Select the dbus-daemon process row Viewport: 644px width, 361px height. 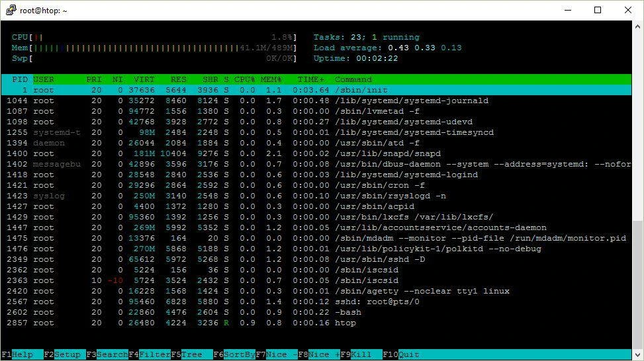(x=316, y=165)
